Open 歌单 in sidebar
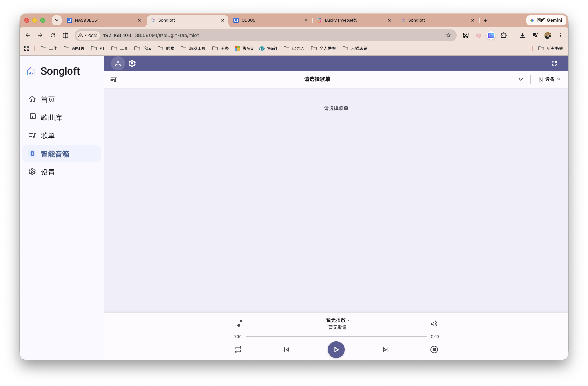 [62, 136]
